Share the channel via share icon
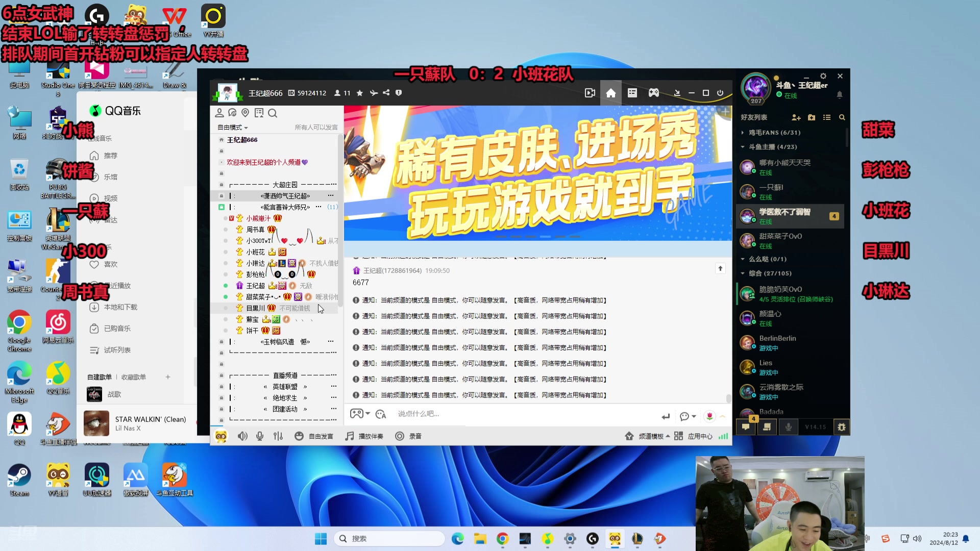The height and width of the screenshot is (551, 980). pyautogui.click(x=386, y=93)
